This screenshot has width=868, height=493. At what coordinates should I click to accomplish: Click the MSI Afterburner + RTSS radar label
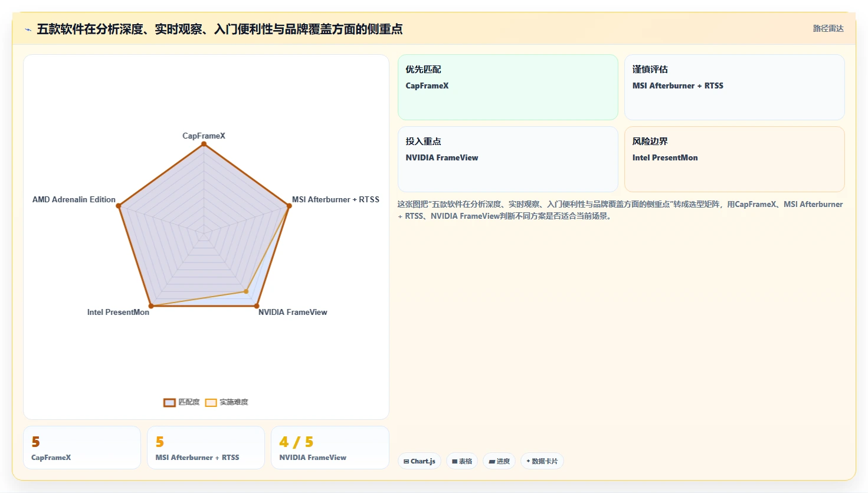click(336, 199)
